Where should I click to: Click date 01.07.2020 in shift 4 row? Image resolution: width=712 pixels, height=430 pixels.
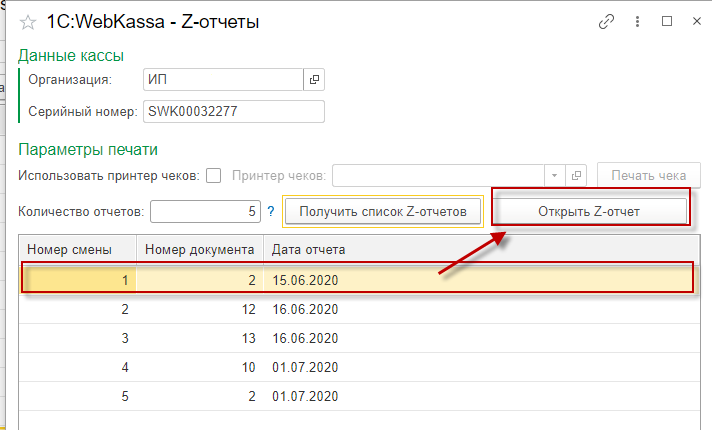pyautogui.click(x=305, y=367)
